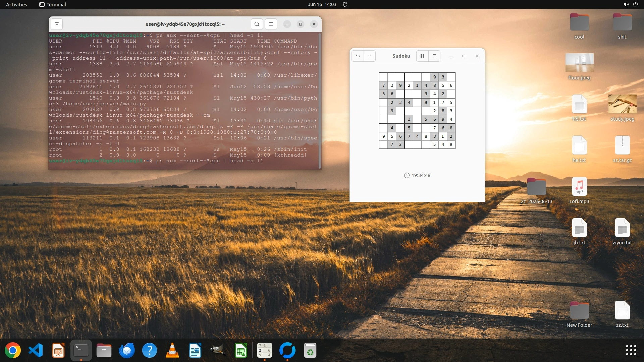
Task: Open the clock and calendar panel
Action: point(322,4)
